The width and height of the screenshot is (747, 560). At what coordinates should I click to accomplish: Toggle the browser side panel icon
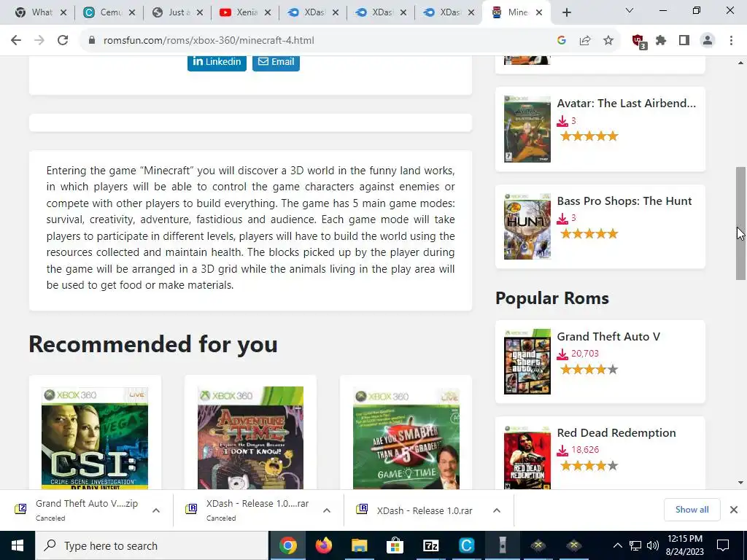pyautogui.click(x=684, y=41)
